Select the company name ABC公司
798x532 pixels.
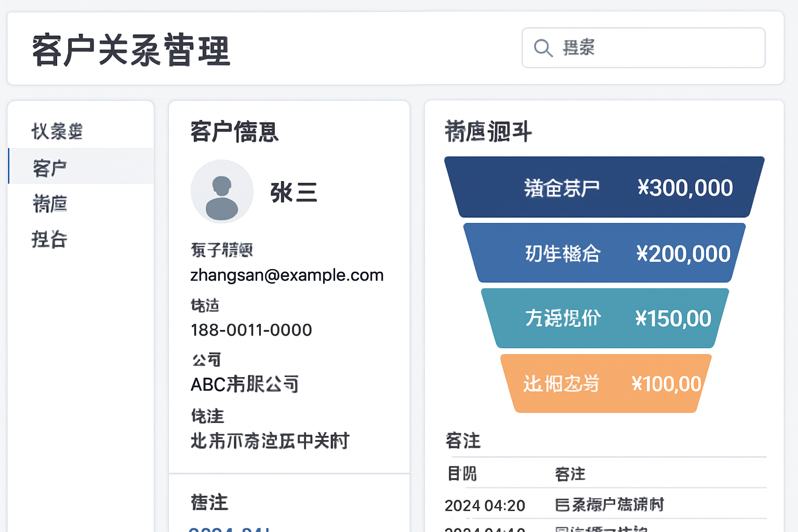point(244,384)
